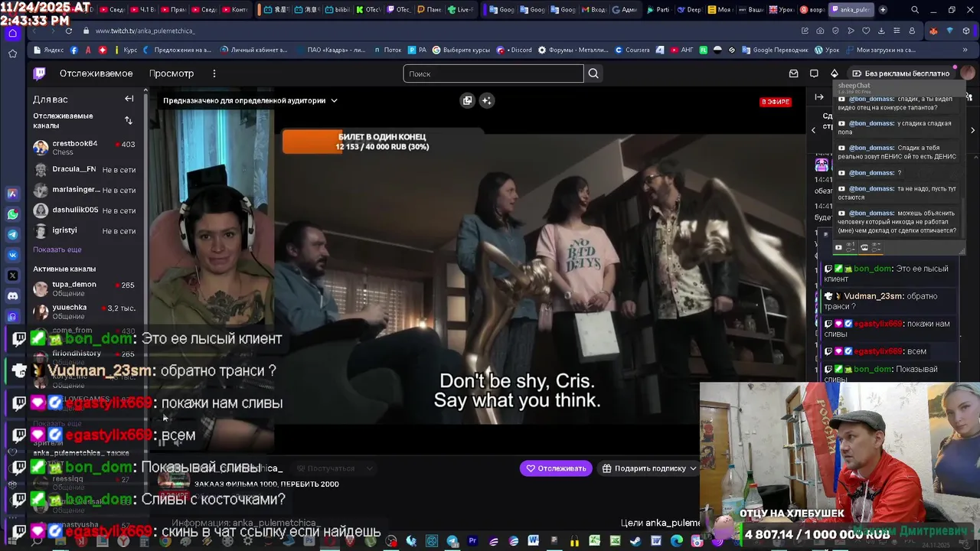The height and width of the screenshot is (551, 980).
Task: Open WhatsApp in the browser sidebar
Action: 12,215
